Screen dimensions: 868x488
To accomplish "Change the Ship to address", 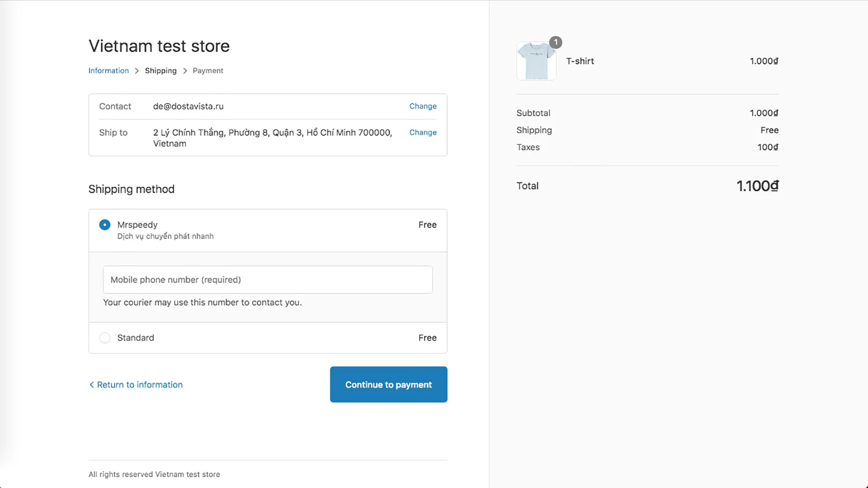I will [x=423, y=132].
